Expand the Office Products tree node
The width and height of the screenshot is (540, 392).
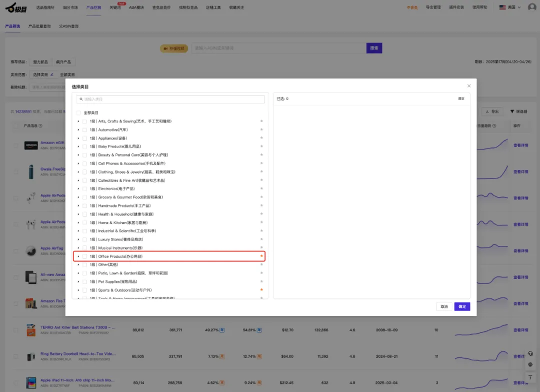pyautogui.click(x=78, y=256)
